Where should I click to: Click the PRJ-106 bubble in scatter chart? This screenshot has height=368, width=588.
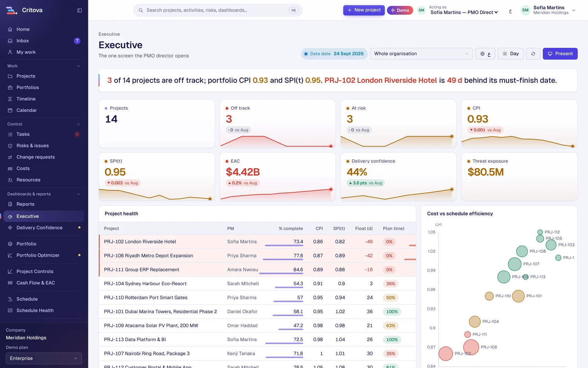471,347
